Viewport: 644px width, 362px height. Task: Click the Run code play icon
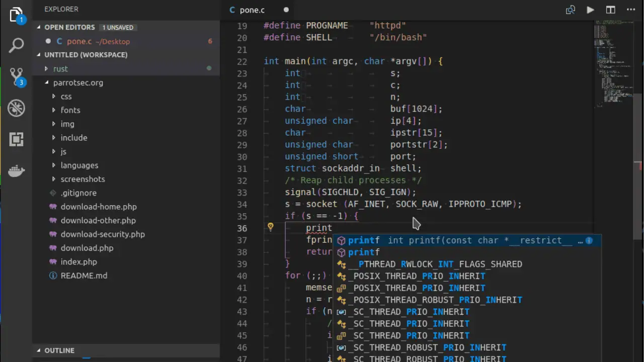pos(590,10)
